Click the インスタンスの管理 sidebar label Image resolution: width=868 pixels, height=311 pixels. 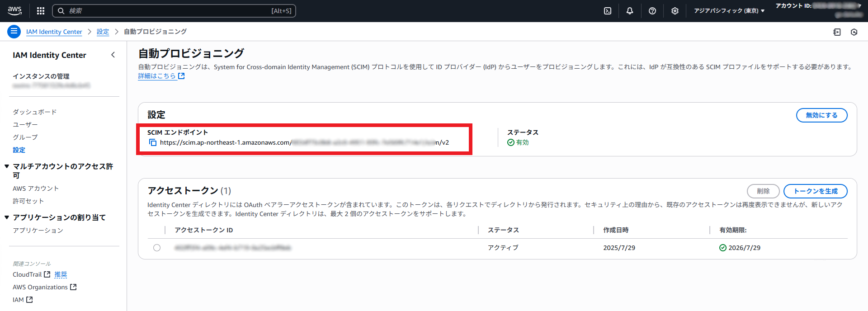[41, 76]
